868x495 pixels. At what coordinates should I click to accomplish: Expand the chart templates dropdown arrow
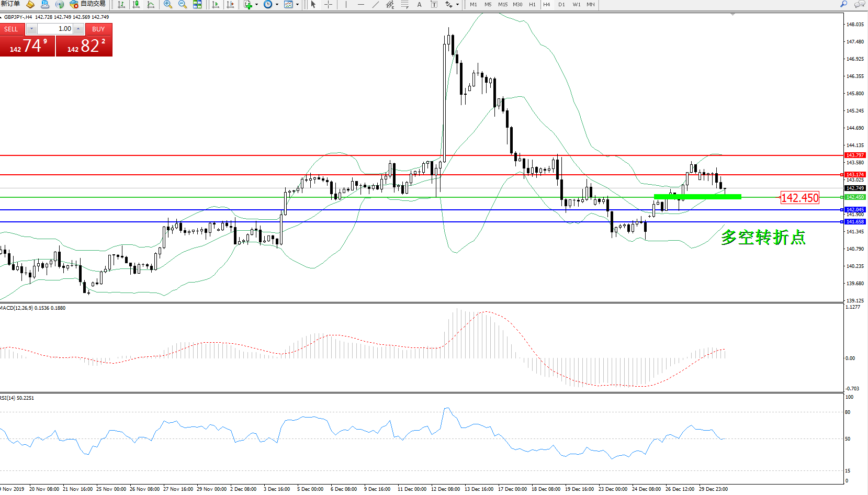click(297, 5)
